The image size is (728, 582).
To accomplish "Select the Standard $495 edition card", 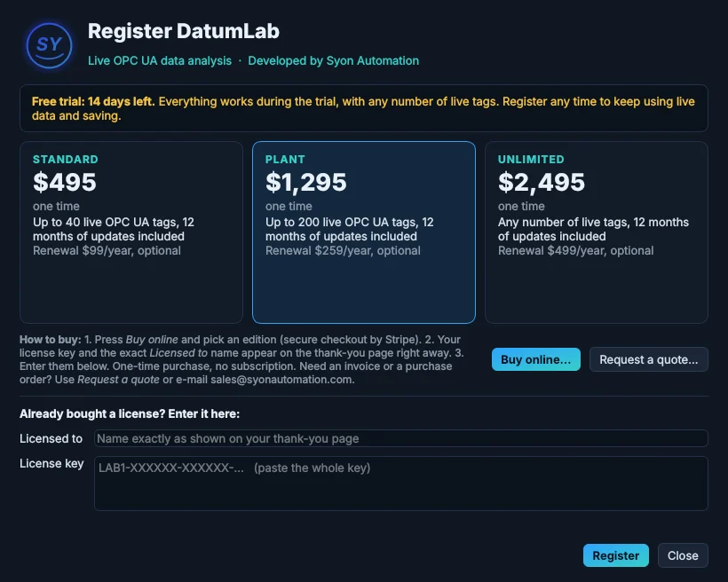I will point(131,232).
